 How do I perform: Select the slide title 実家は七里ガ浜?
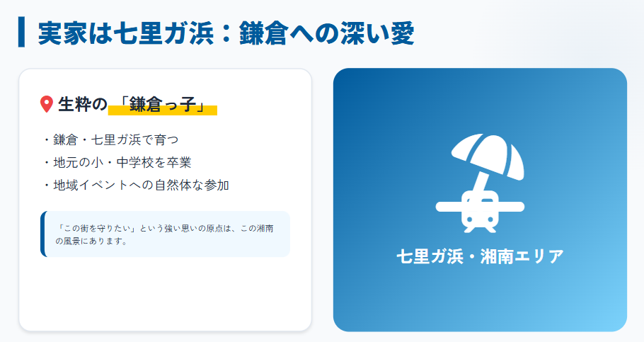point(126,33)
